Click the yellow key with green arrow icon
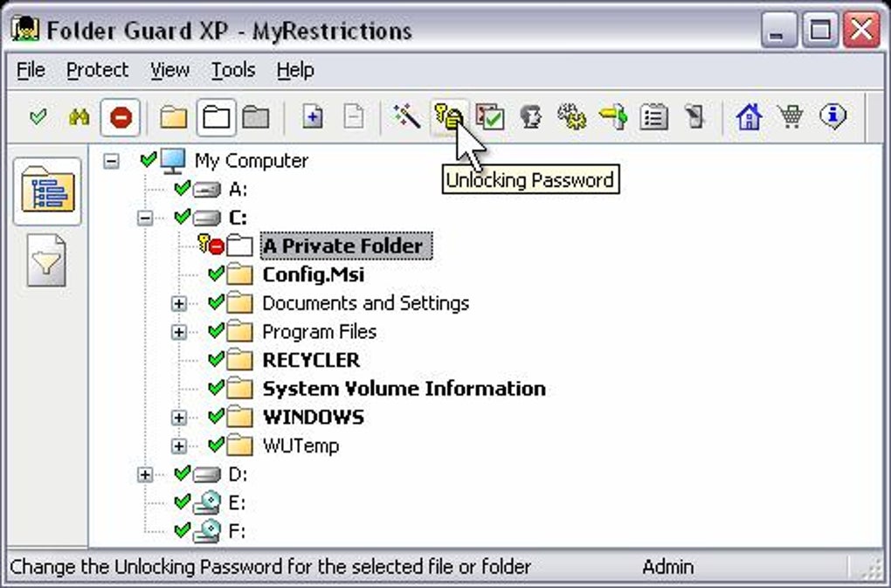This screenshot has height=588, width=891. point(613,116)
